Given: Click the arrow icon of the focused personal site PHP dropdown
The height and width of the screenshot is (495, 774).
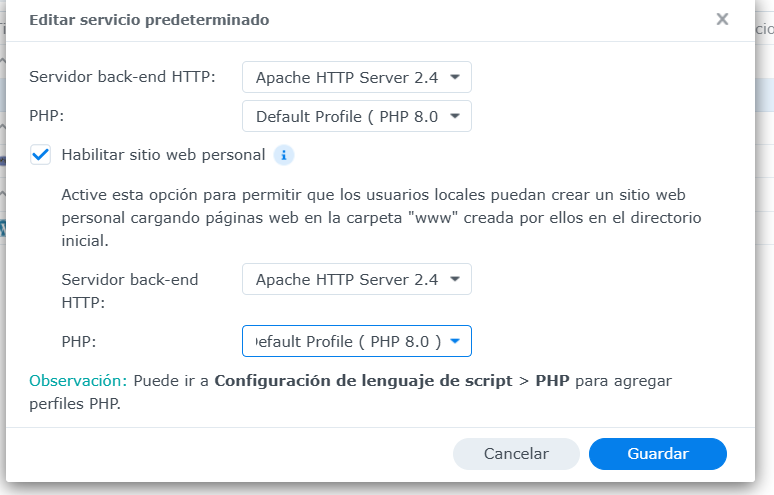Looking at the screenshot, I should click(456, 341).
